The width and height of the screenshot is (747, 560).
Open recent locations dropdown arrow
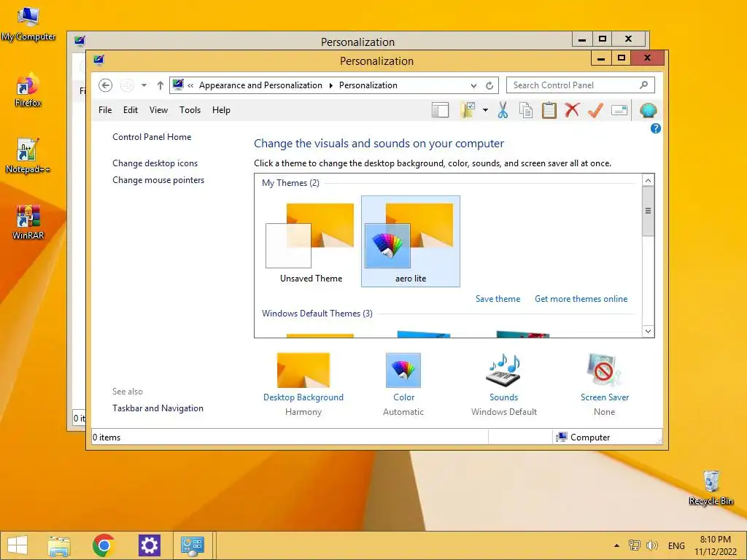click(144, 85)
